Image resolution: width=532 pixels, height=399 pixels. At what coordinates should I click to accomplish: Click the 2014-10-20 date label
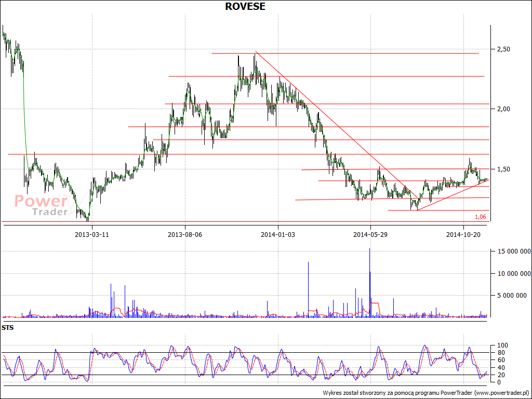pyautogui.click(x=463, y=234)
